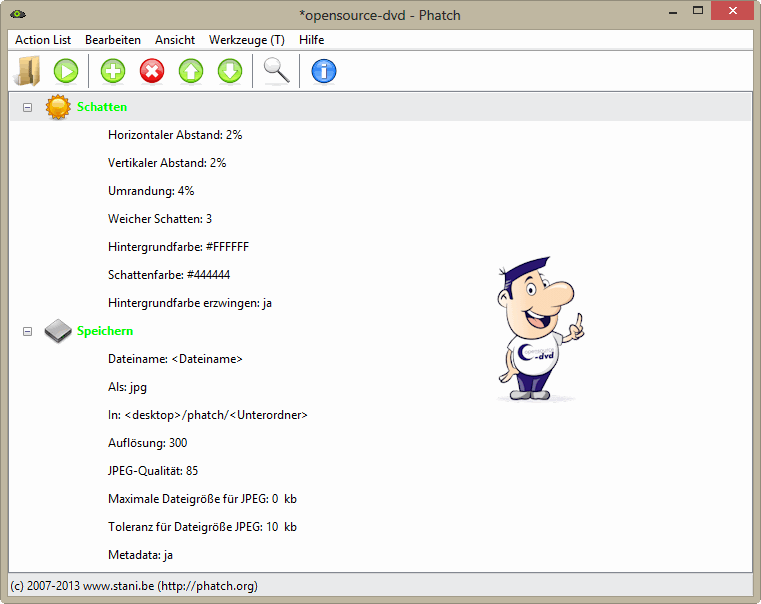The image size is (761, 604).
Task: Remove the selected action with the red X
Action: [152, 71]
